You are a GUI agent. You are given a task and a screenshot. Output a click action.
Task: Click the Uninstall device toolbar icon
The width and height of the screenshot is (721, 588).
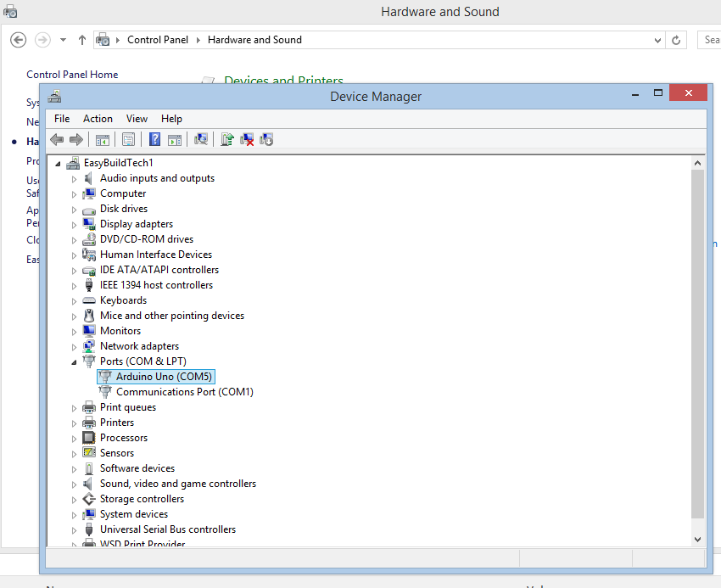tap(247, 139)
